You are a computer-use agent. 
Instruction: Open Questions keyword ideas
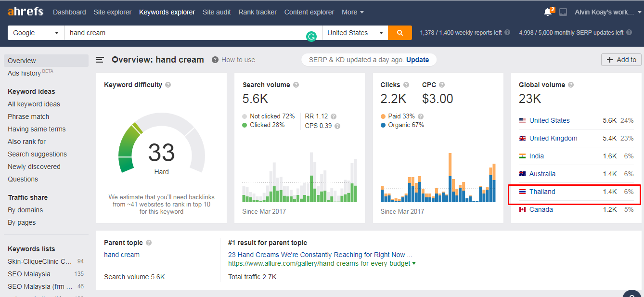pos(23,179)
